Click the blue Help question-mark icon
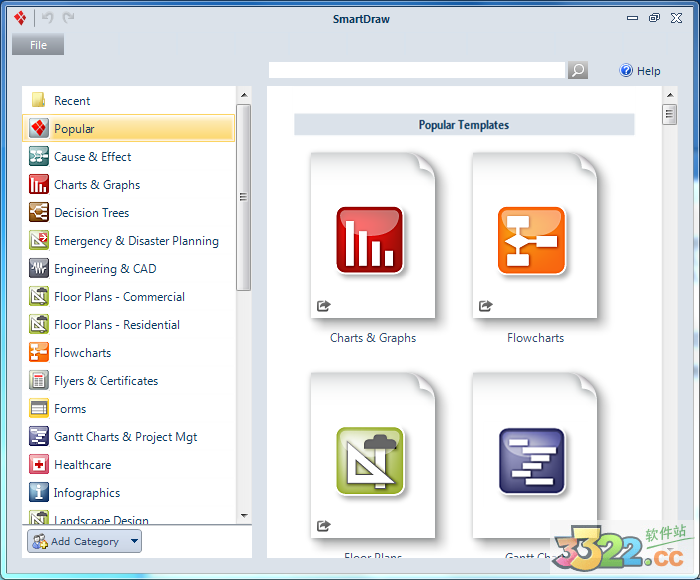 [626, 70]
